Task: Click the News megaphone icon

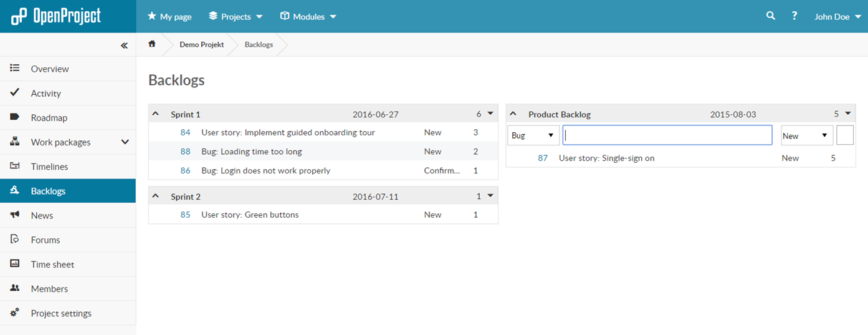Action: tap(15, 215)
